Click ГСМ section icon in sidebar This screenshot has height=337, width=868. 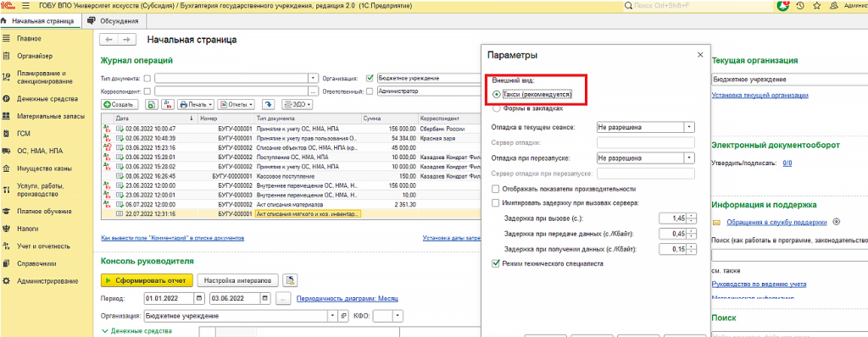tap(6, 134)
